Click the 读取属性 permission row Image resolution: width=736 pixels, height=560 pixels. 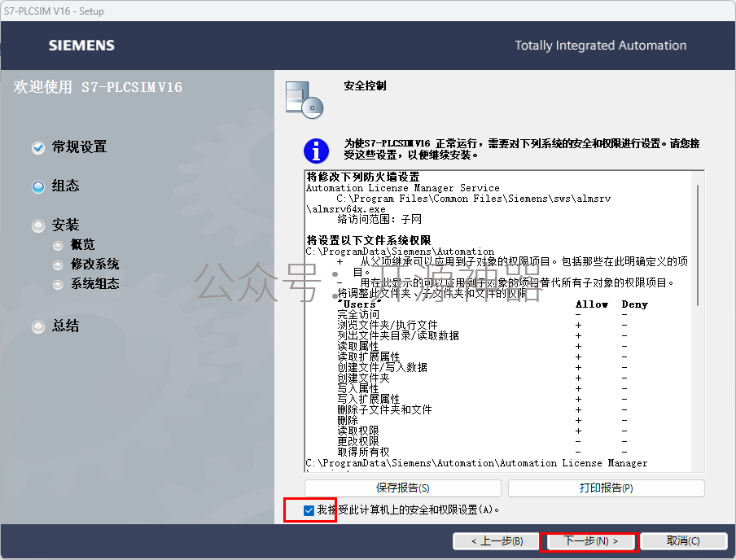click(x=483, y=347)
